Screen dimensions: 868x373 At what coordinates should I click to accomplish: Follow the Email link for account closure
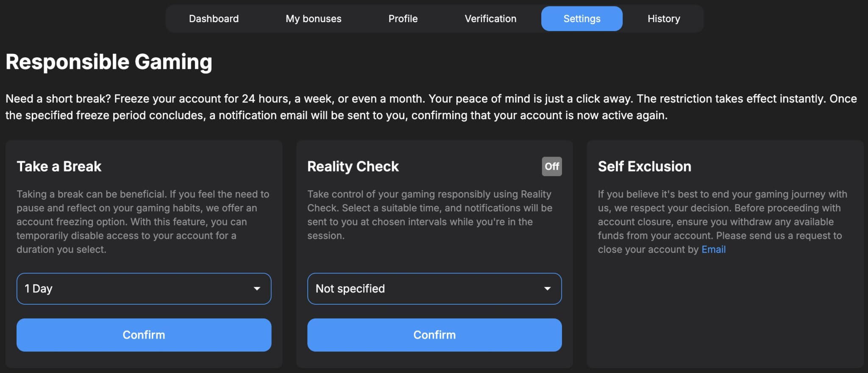click(713, 250)
